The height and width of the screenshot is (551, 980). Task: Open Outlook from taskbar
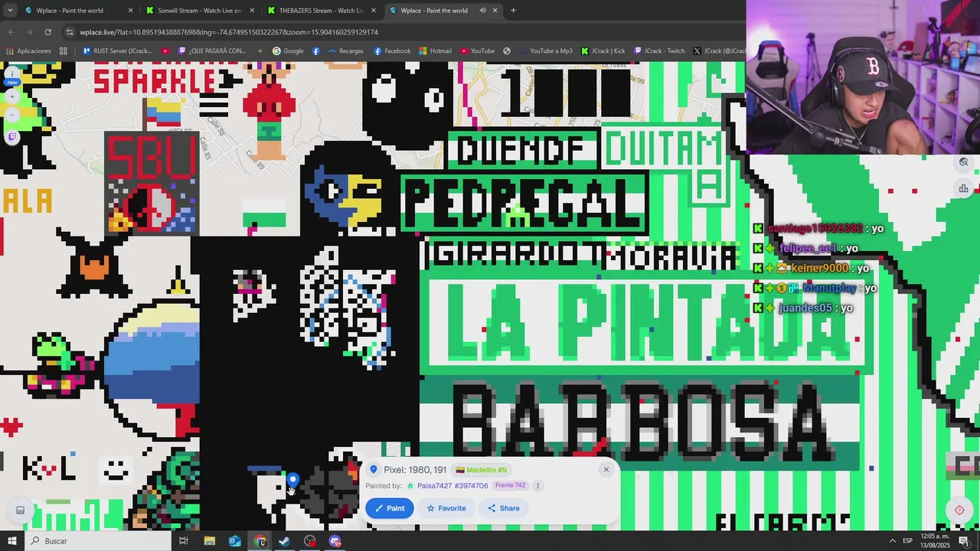(234, 541)
